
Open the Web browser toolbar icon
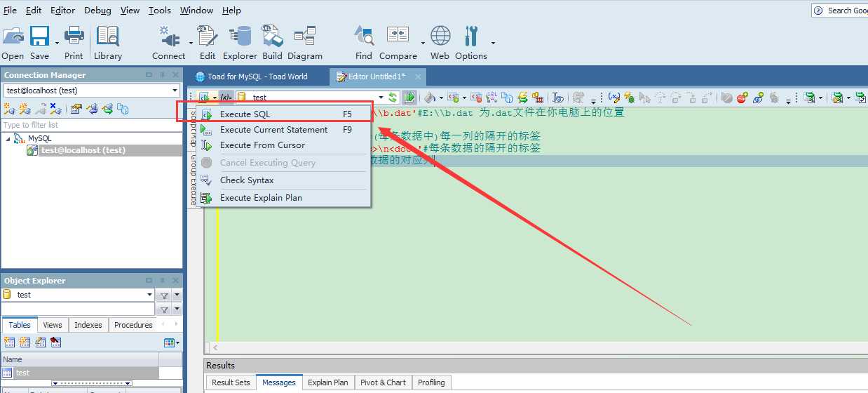pos(440,36)
